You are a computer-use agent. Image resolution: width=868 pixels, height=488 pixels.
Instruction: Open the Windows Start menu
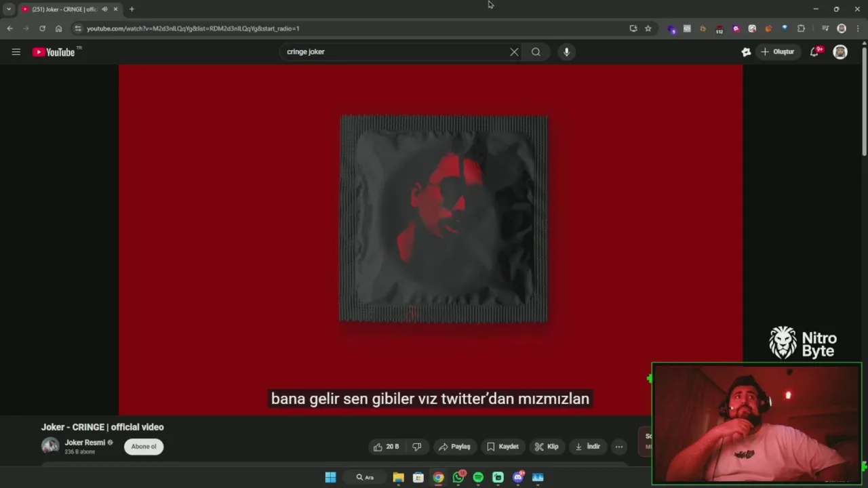pos(330,477)
